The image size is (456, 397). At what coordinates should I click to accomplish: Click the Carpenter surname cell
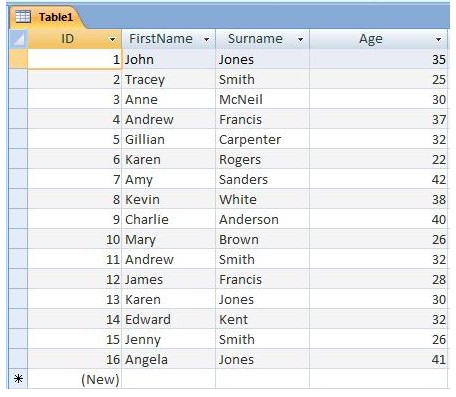[263, 139]
